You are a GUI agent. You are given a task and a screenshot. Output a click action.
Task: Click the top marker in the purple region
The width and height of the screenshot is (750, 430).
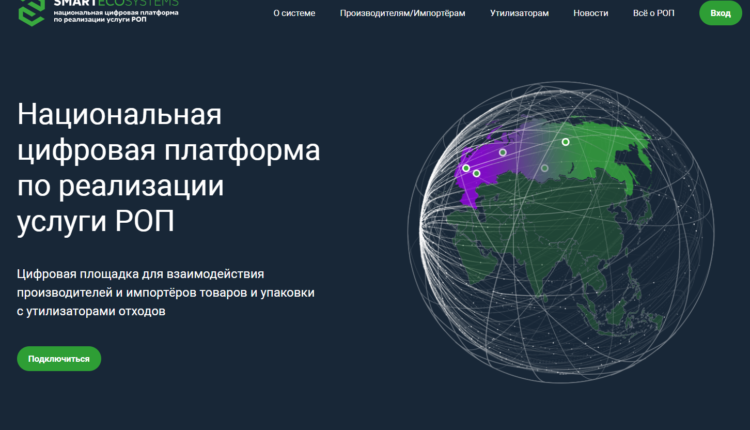tap(502, 153)
